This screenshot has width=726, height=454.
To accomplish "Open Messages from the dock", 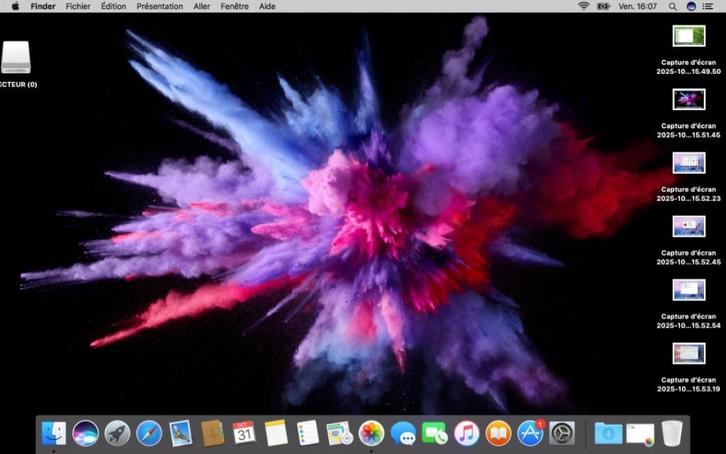I will point(403,433).
